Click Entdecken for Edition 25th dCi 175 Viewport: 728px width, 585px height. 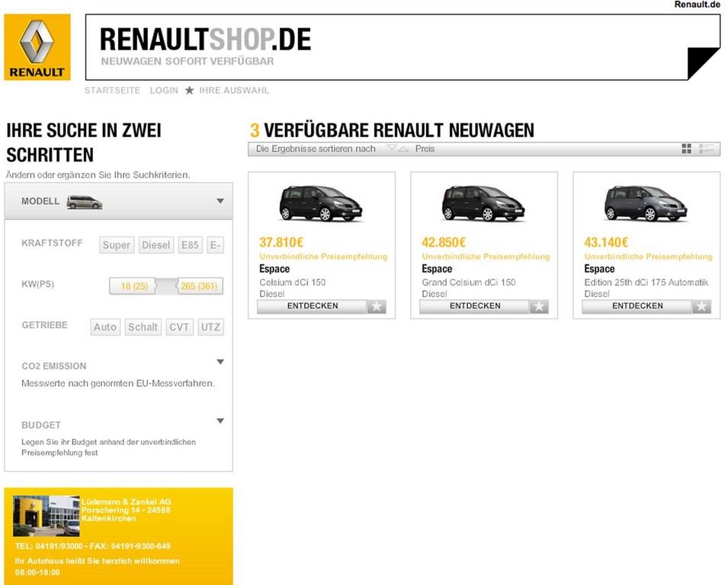click(637, 306)
